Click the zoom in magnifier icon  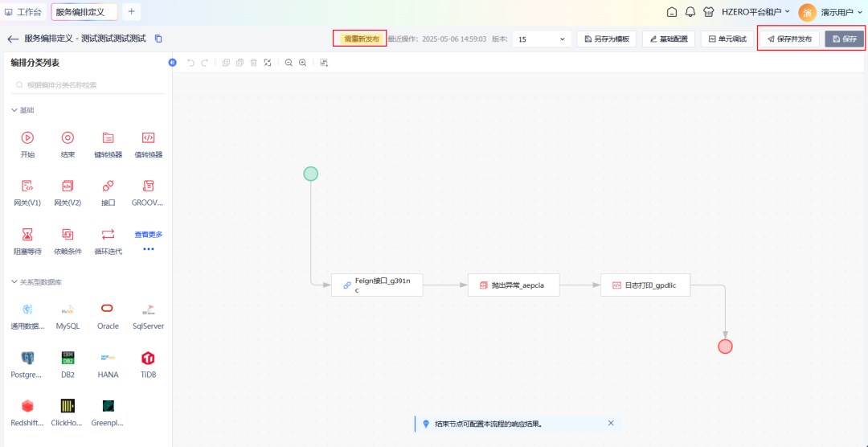coord(303,63)
